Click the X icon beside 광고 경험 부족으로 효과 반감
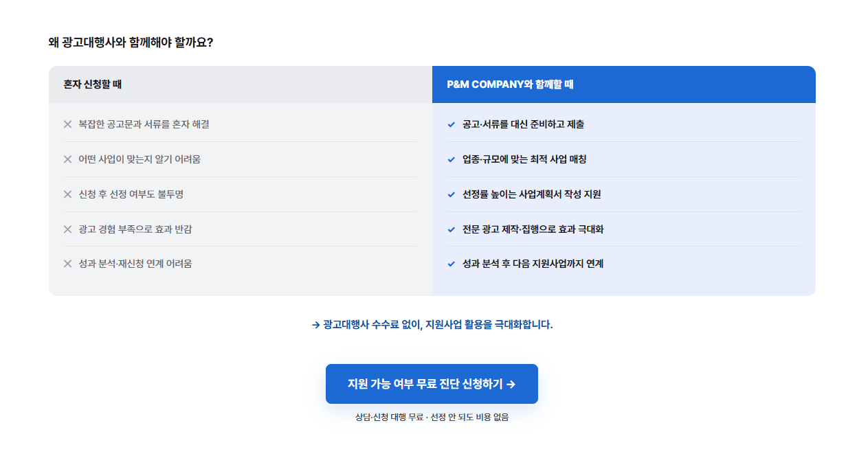This screenshot has height=456, width=868. (x=67, y=229)
